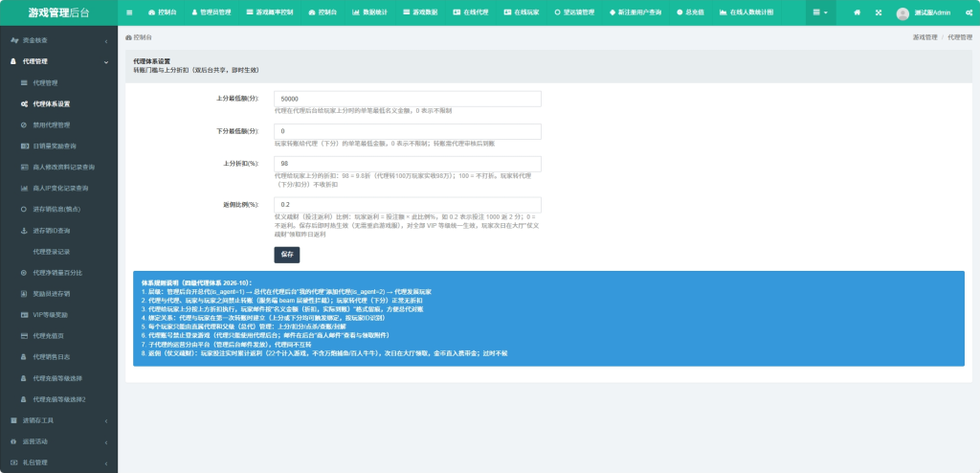Open 商人IP变化记录查询 in the sidebar

point(58,189)
